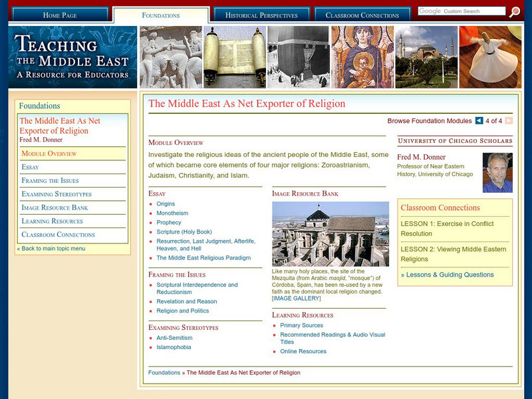Open the [IMAGE GALLERY] link

pyautogui.click(x=296, y=298)
